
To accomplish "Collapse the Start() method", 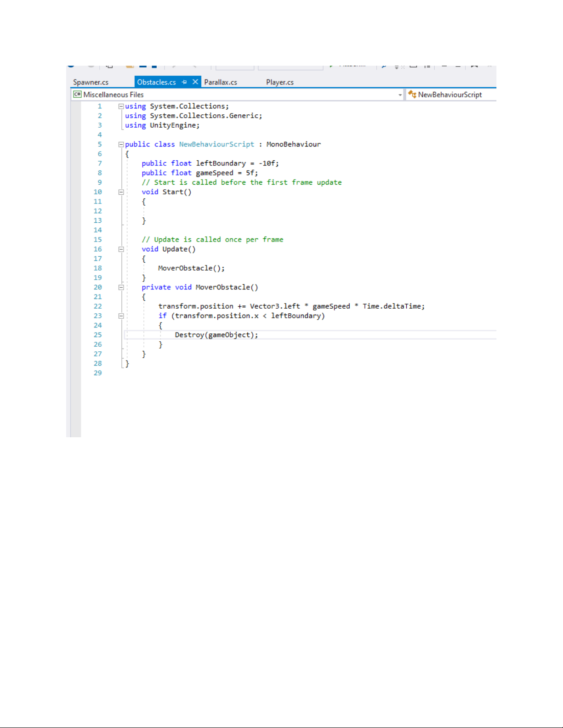I will [121, 192].
